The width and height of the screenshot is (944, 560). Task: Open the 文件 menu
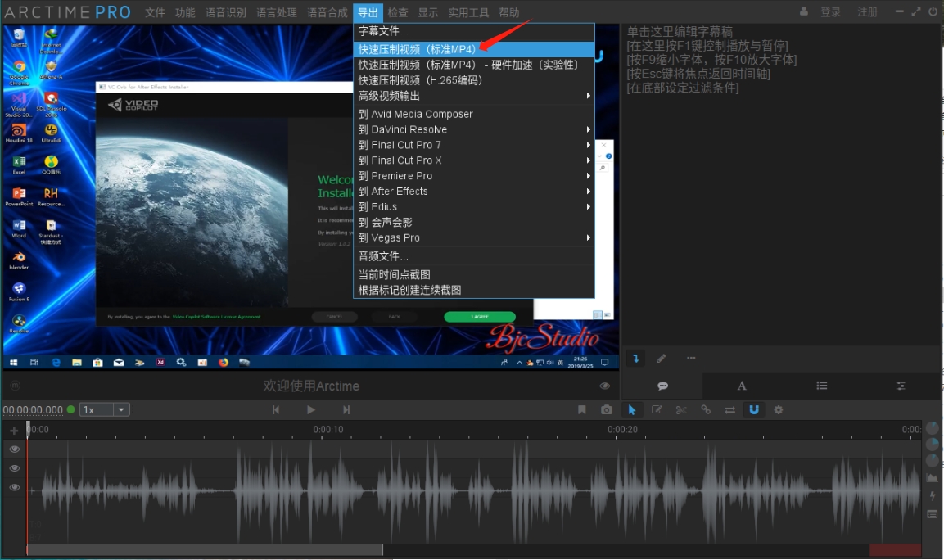click(x=155, y=12)
